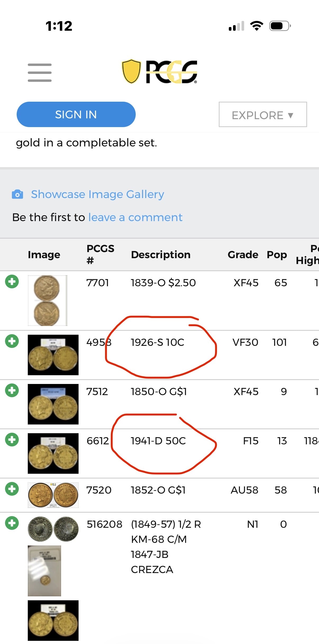Sort by the Grade column header
Screen dimensions: 319x644
(243, 255)
